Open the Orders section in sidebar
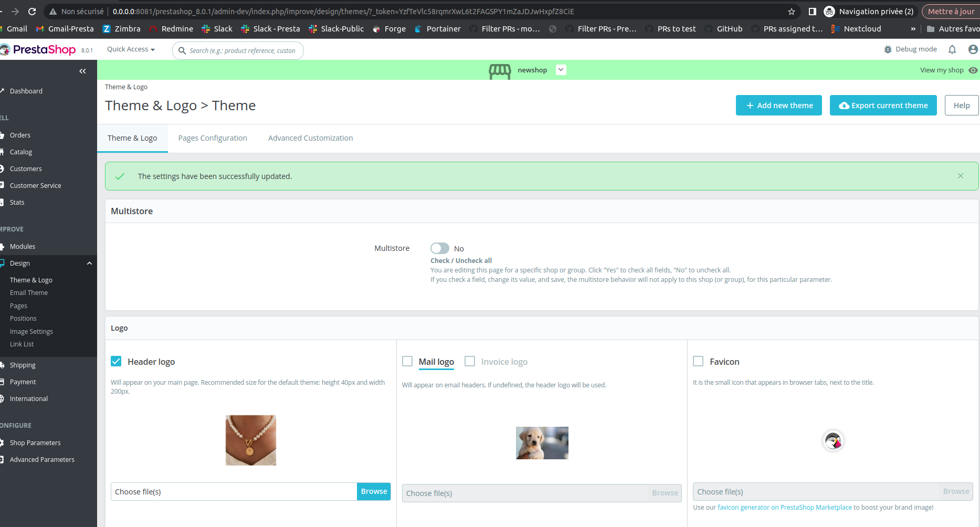The width and height of the screenshot is (980, 527). pyautogui.click(x=21, y=135)
